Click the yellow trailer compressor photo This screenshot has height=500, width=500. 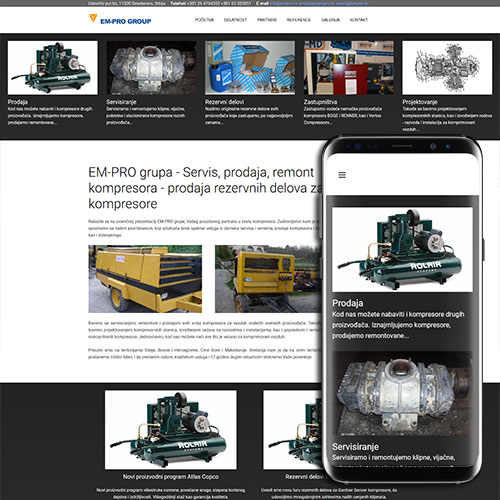[145, 279]
